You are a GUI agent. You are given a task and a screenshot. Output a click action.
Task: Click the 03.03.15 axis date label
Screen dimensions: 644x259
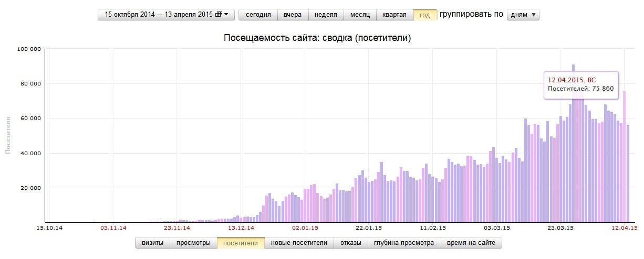[497, 228]
